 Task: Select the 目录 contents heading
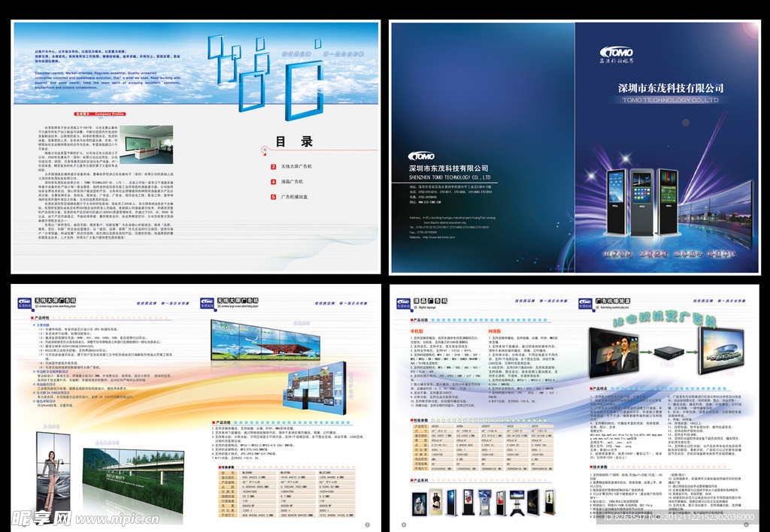click(x=294, y=142)
